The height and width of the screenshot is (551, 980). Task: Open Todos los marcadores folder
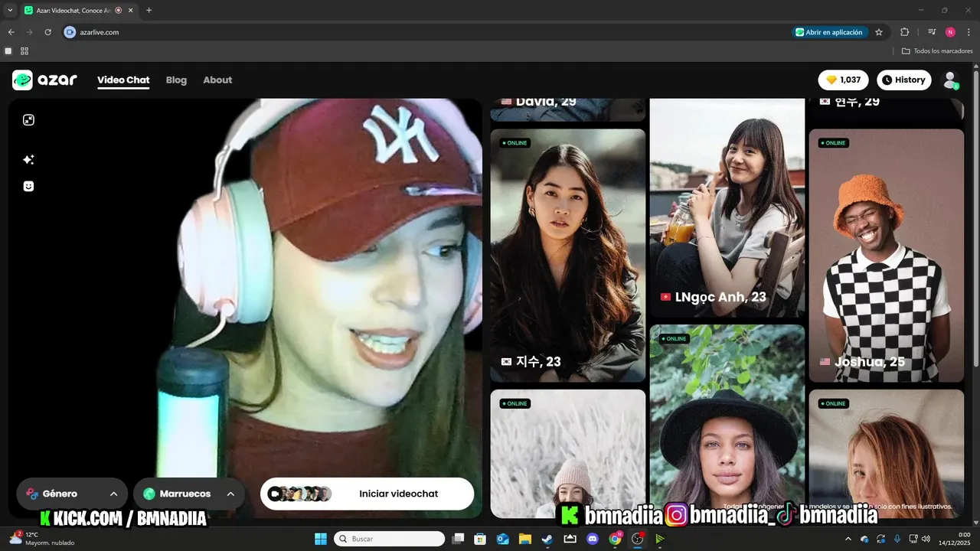coord(937,51)
